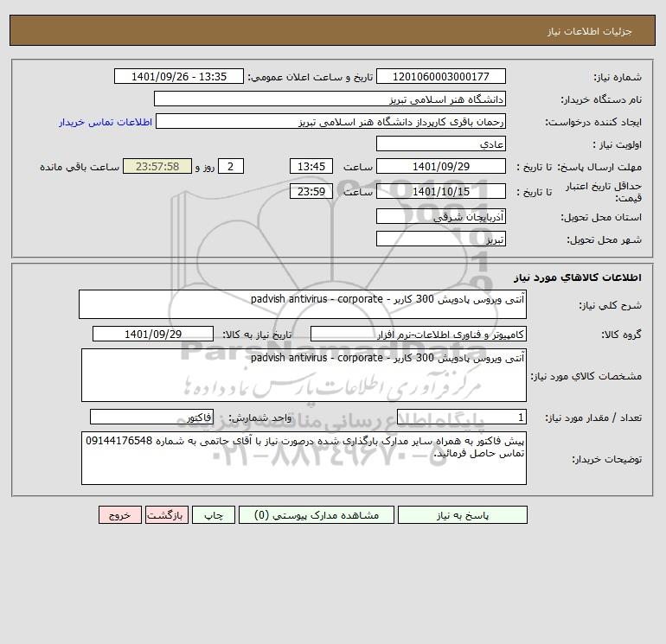Click the delivery province field 'آذربایجان شرقی'
Viewport: 666px width, 644px height.
pyautogui.click(x=441, y=216)
